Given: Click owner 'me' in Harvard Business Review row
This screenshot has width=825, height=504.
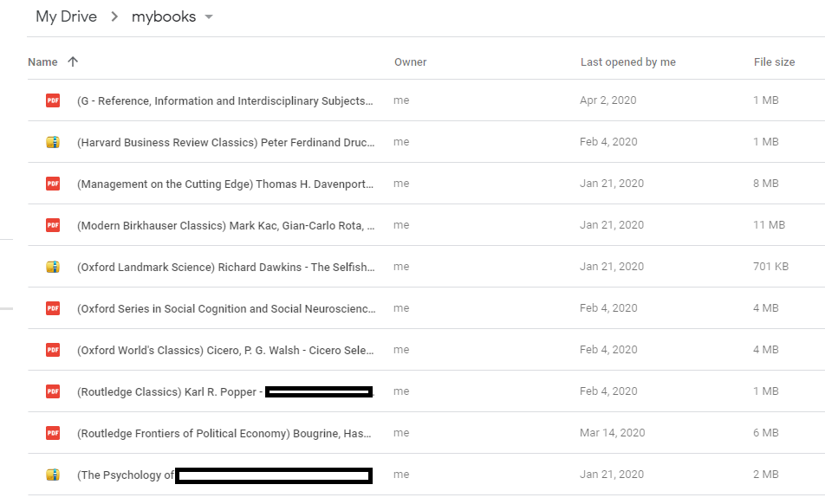Looking at the screenshot, I should tap(401, 142).
